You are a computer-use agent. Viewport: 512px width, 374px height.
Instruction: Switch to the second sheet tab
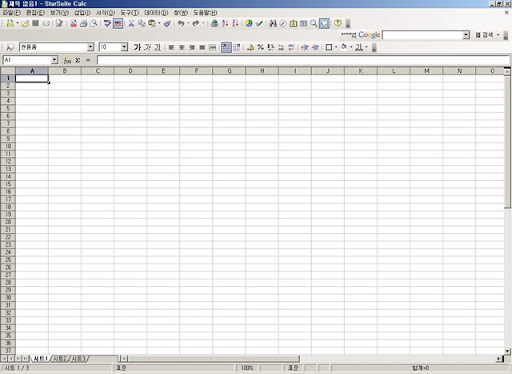click(x=60, y=359)
